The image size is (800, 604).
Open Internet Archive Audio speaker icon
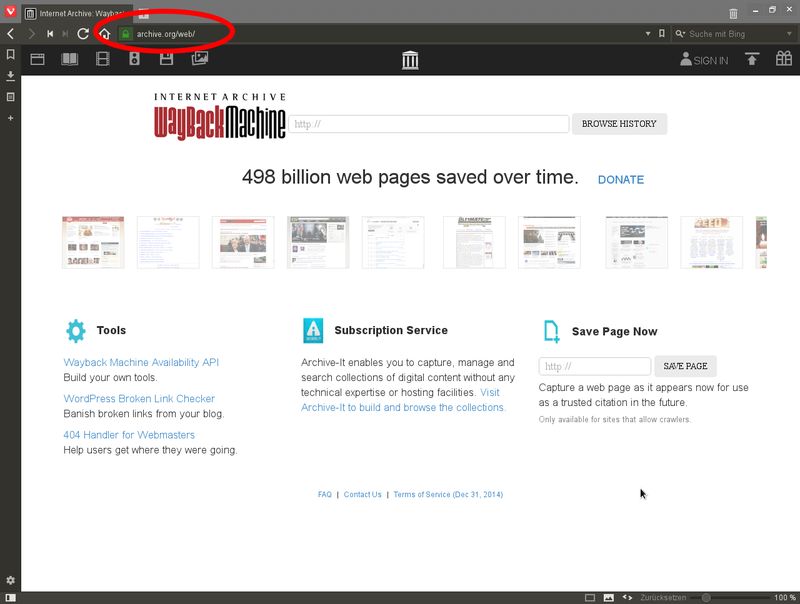point(134,60)
